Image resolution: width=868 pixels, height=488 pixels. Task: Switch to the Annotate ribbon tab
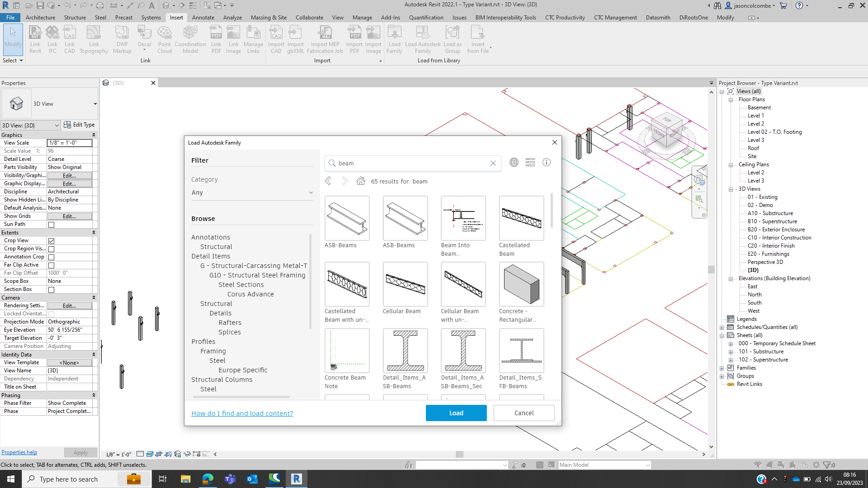pyautogui.click(x=203, y=18)
